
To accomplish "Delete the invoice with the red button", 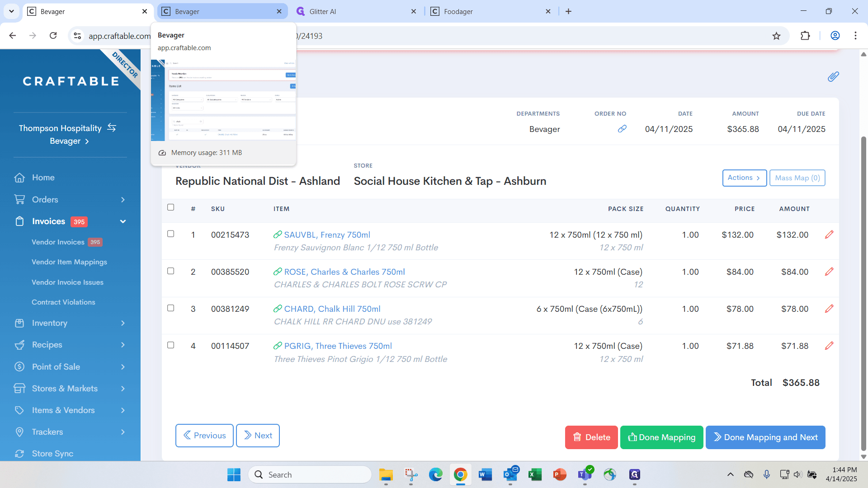I will pyautogui.click(x=591, y=437).
